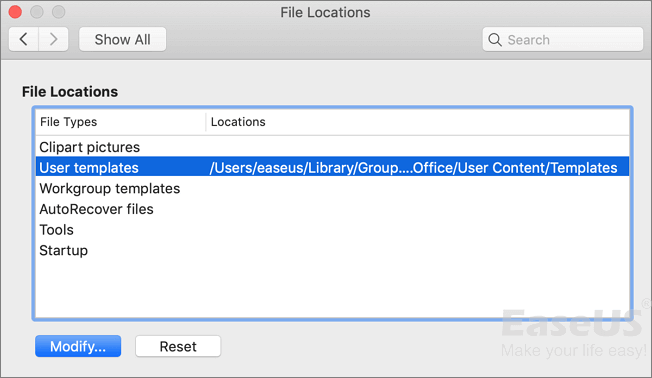Click the gray zoom window button
This screenshot has width=652, height=378.
pos(58,12)
